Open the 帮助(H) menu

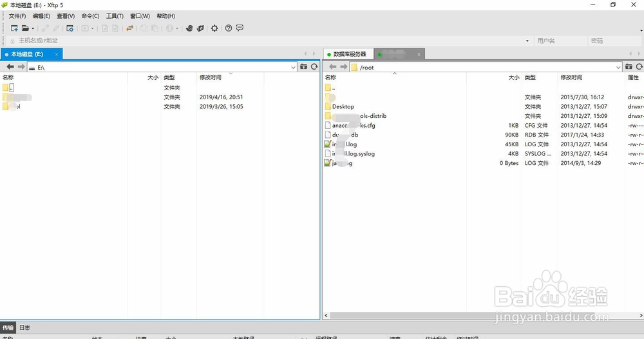[x=166, y=16]
